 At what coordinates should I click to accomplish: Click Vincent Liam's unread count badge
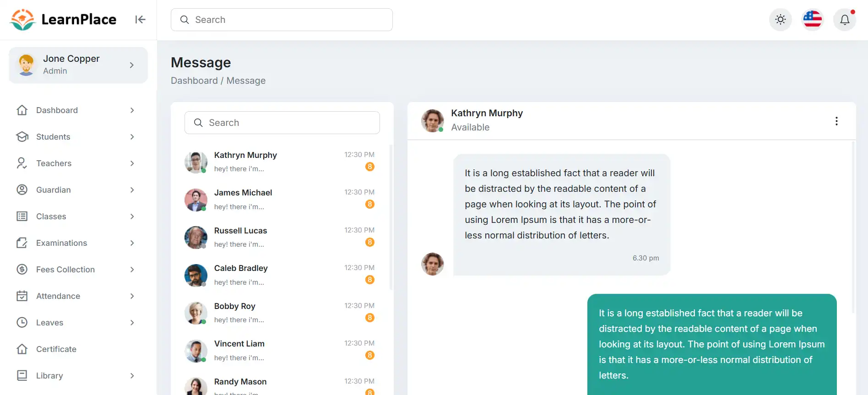click(x=370, y=355)
